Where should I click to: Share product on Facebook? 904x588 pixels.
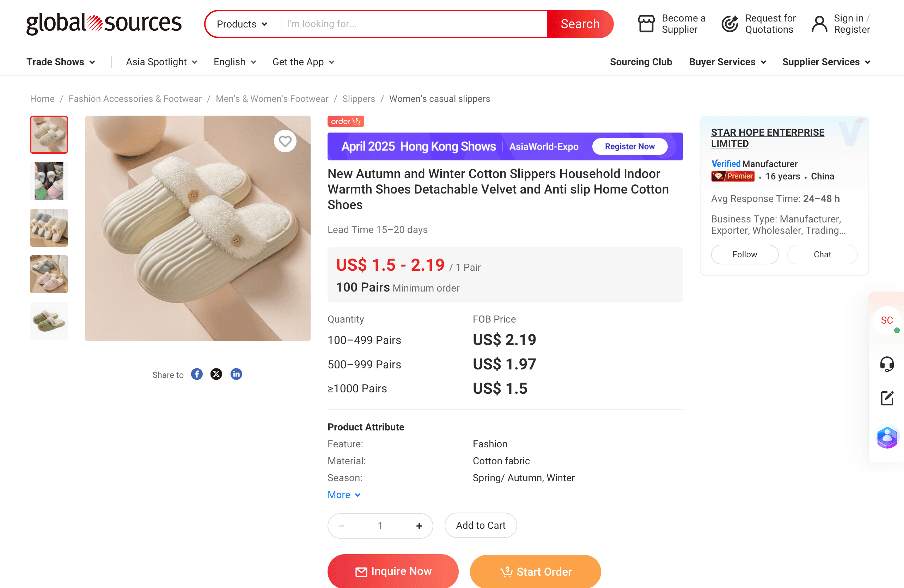[x=197, y=374]
